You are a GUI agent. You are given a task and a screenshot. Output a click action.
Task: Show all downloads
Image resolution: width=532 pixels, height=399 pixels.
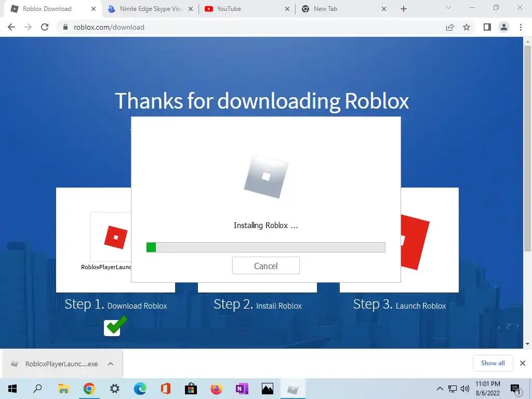(493, 363)
